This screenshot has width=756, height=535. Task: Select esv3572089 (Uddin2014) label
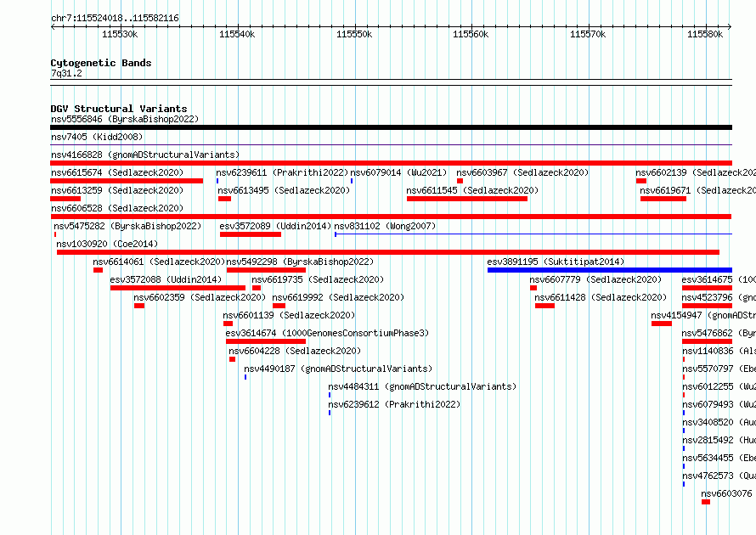tap(275, 226)
